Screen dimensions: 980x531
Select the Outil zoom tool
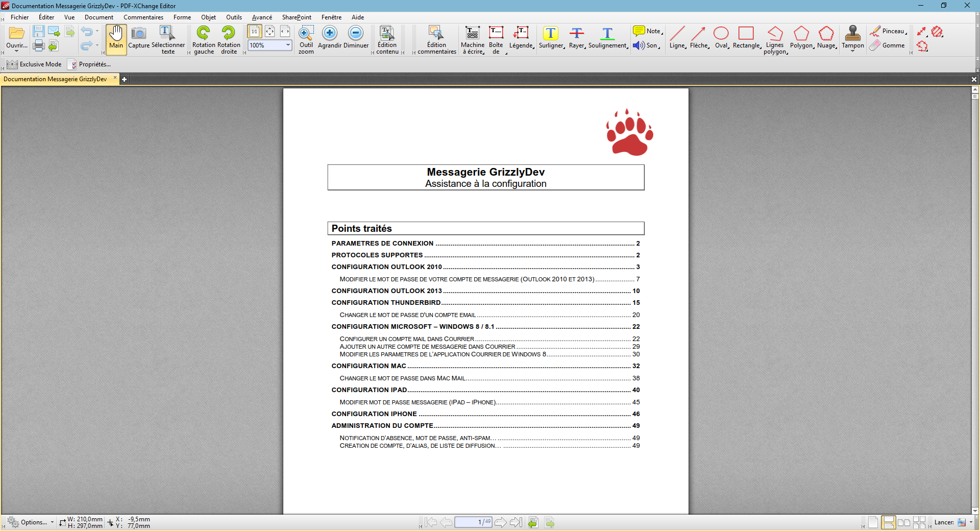[x=306, y=39]
